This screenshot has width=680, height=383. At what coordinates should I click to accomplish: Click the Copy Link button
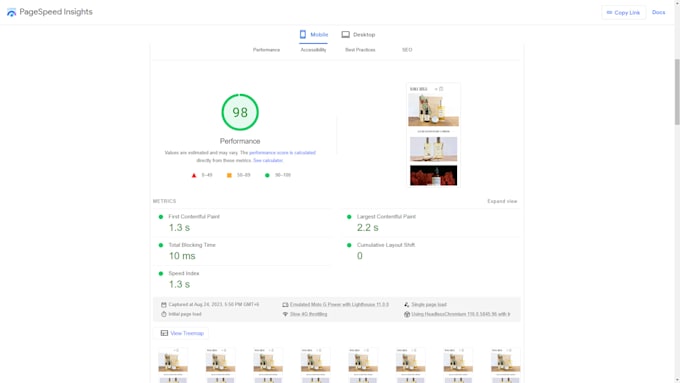(x=623, y=13)
